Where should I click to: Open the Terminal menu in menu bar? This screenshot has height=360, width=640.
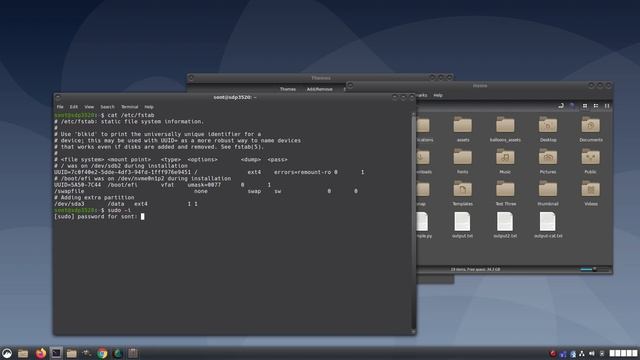pyautogui.click(x=129, y=107)
